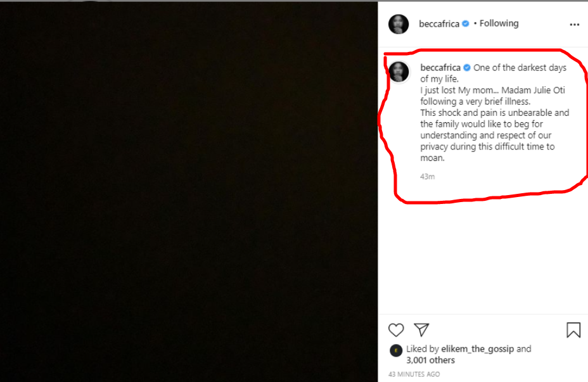View the 3,001 others likes list
The image size is (588, 382).
pos(430,360)
